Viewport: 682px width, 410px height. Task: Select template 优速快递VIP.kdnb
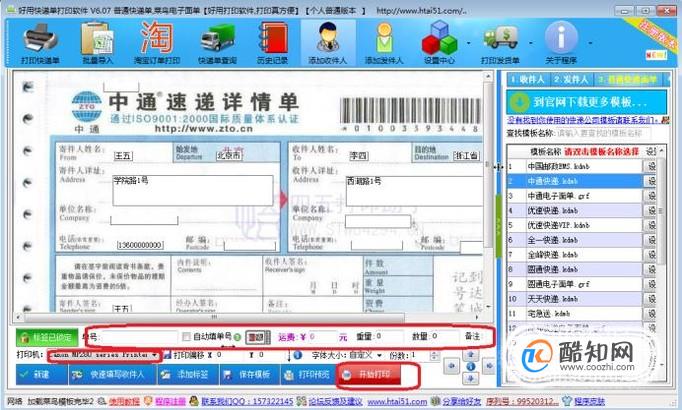click(x=575, y=225)
